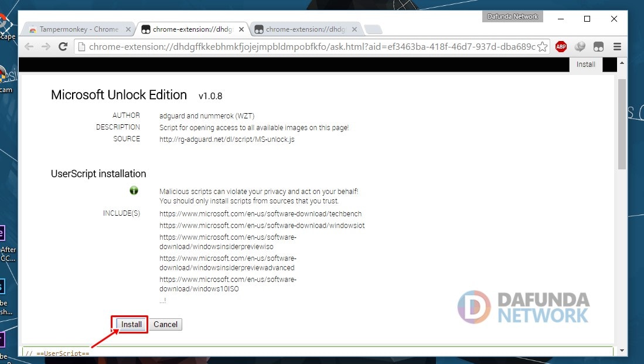Viewport: 644px width, 364px height.
Task: Open a new tab with the new-tab button
Action: (x=373, y=29)
